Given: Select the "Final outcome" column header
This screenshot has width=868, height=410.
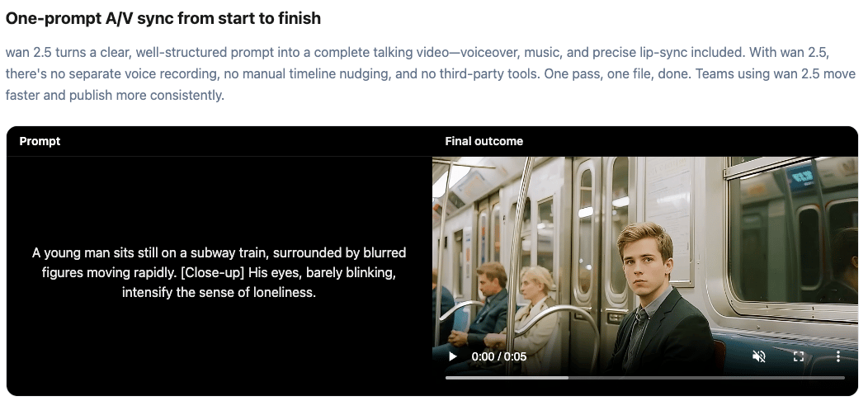Looking at the screenshot, I should click(x=484, y=141).
